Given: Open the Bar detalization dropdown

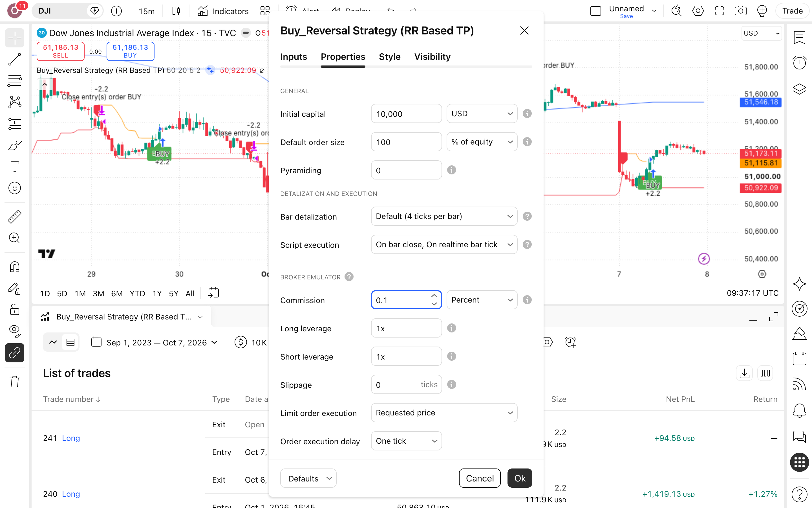Looking at the screenshot, I should click(444, 216).
